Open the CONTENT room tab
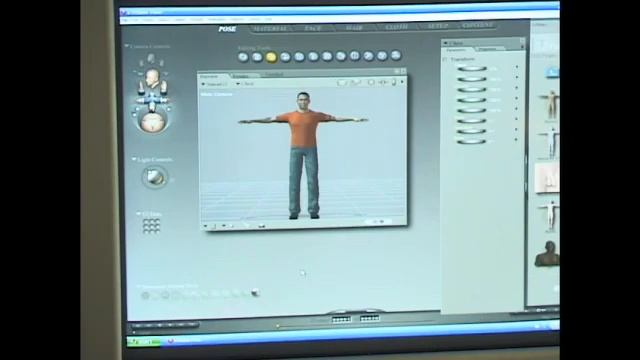This screenshot has width=640, height=360. 477,25
